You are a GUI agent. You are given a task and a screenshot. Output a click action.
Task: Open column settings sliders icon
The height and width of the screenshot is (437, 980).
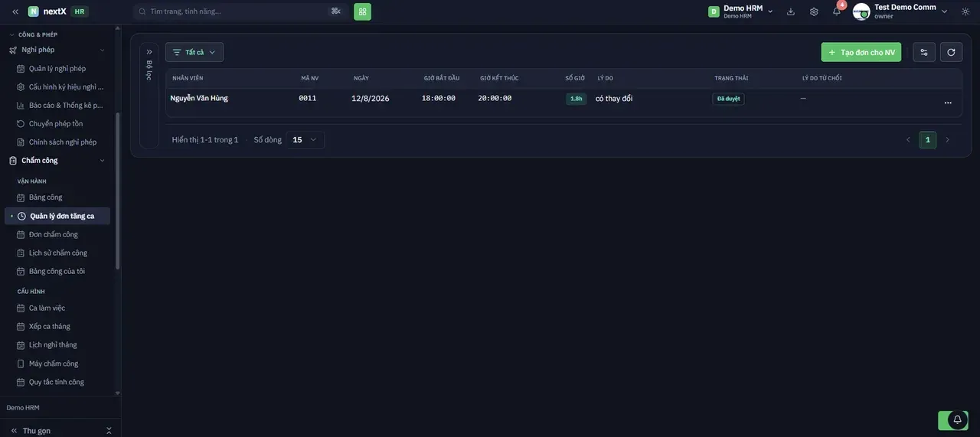point(924,52)
